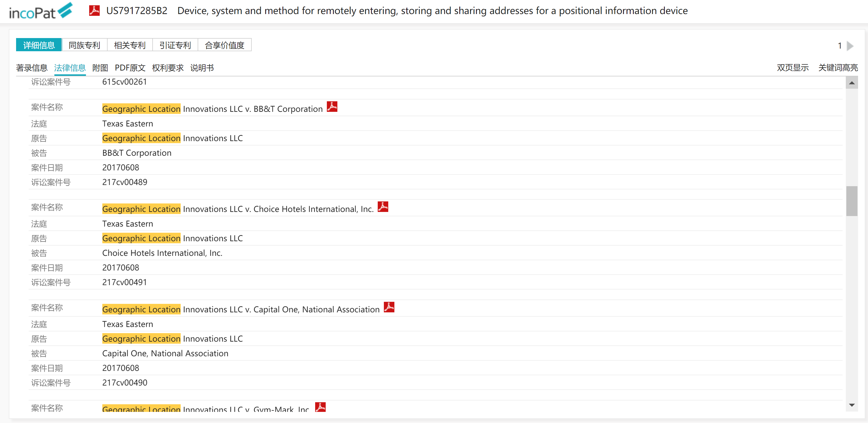
Task: Toggle 双页显示 dual-page display
Action: [793, 68]
